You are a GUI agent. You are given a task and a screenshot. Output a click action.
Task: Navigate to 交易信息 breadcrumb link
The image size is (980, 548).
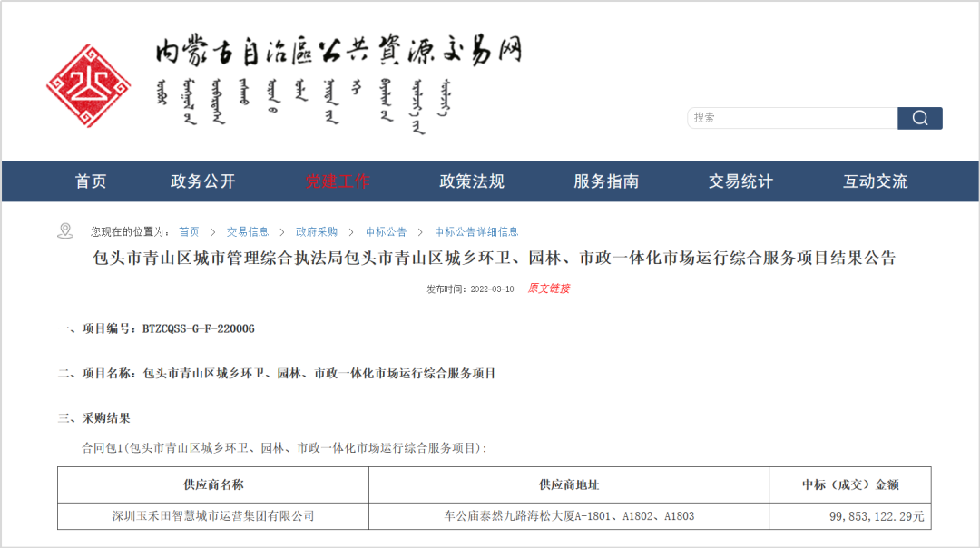pyautogui.click(x=248, y=232)
